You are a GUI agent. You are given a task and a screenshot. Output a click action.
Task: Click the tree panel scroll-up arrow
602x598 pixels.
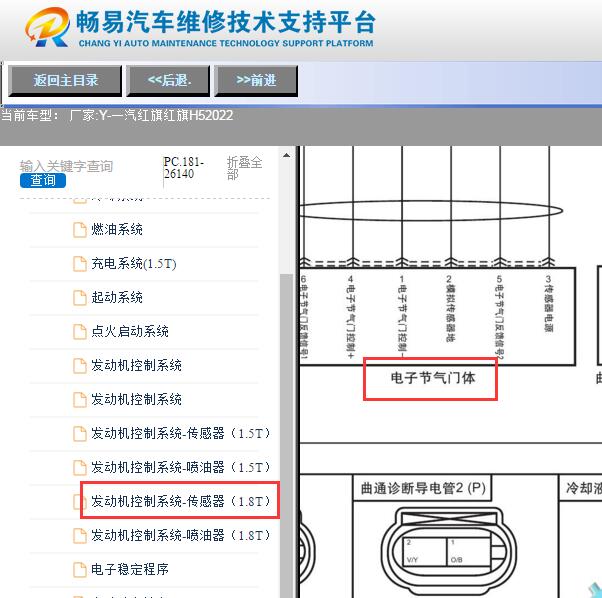[286, 155]
